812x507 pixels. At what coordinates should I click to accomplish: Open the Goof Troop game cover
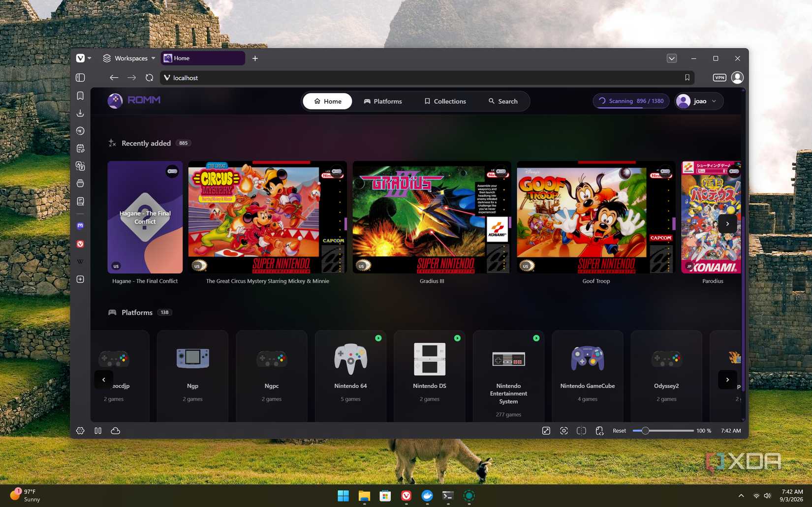point(596,217)
